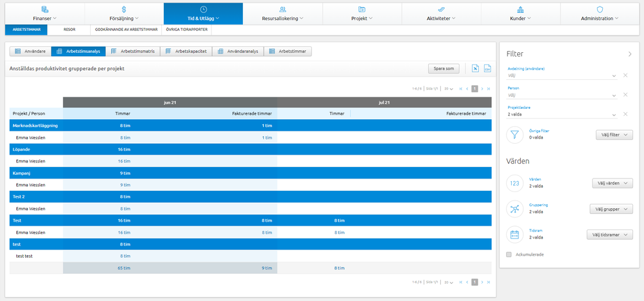The width and height of the screenshot is (644, 301).
Task: Click the Test 2 project row
Action: point(250,197)
